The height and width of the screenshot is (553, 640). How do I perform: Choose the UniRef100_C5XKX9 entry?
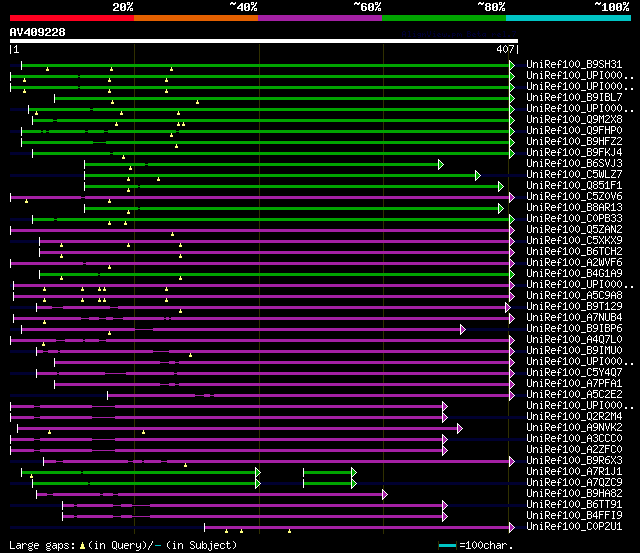(x=574, y=241)
